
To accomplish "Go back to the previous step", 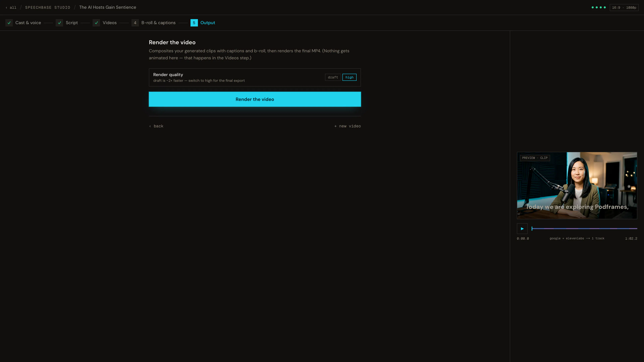I will click(x=156, y=126).
